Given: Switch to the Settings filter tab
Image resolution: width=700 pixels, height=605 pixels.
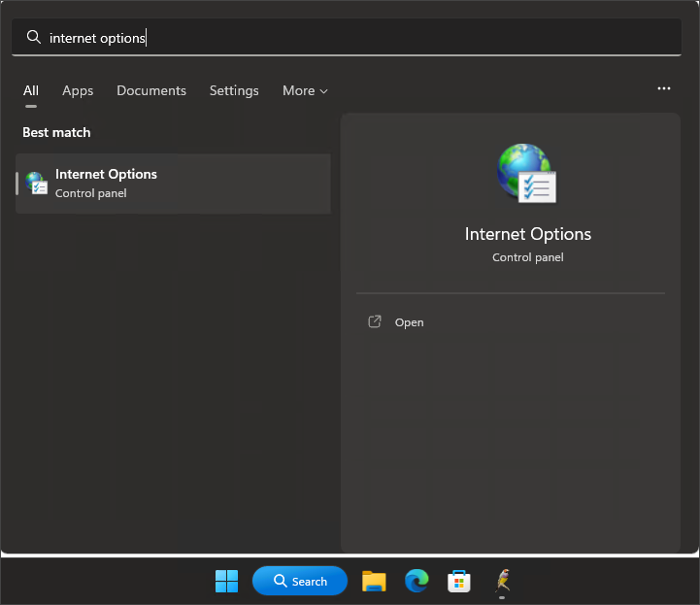Looking at the screenshot, I should [x=234, y=90].
